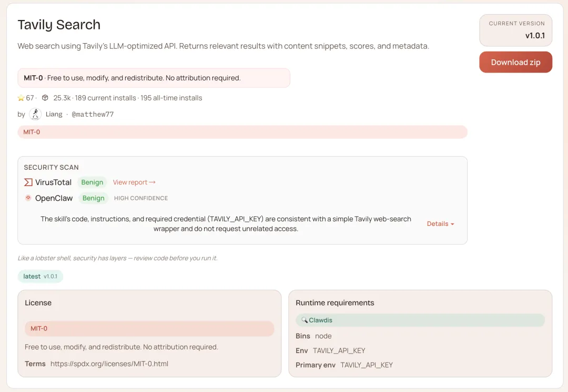Click the VirusTotal Benign status badge
The image size is (568, 392).
(x=92, y=182)
